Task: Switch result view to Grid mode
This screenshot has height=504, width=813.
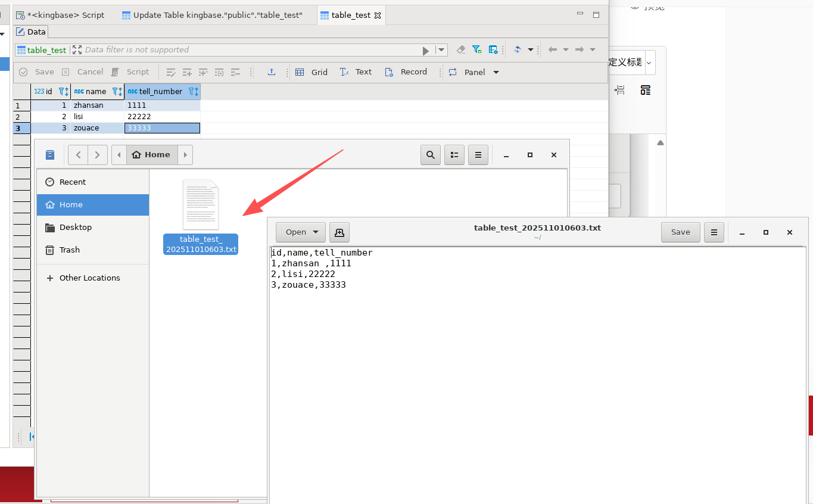Action: point(312,72)
